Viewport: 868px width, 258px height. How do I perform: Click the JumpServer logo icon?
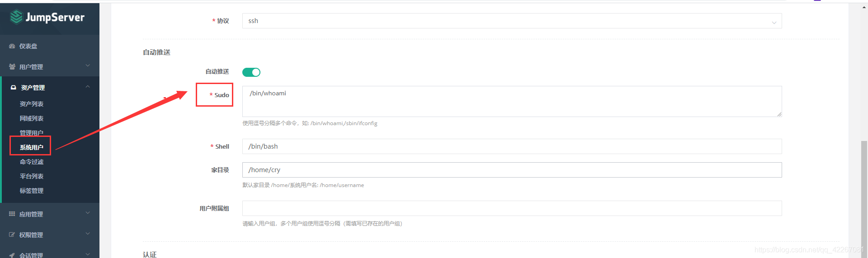pyautogui.click(x=17, y=17)
